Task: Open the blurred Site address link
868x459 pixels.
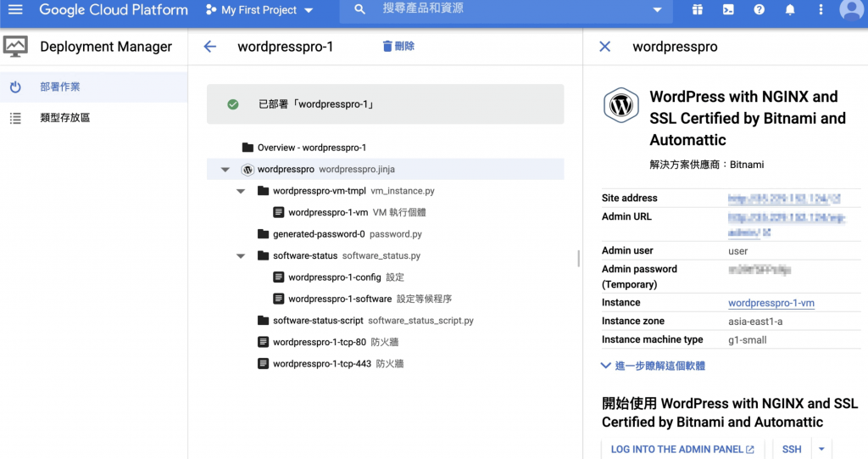Action: click(784, 198)
